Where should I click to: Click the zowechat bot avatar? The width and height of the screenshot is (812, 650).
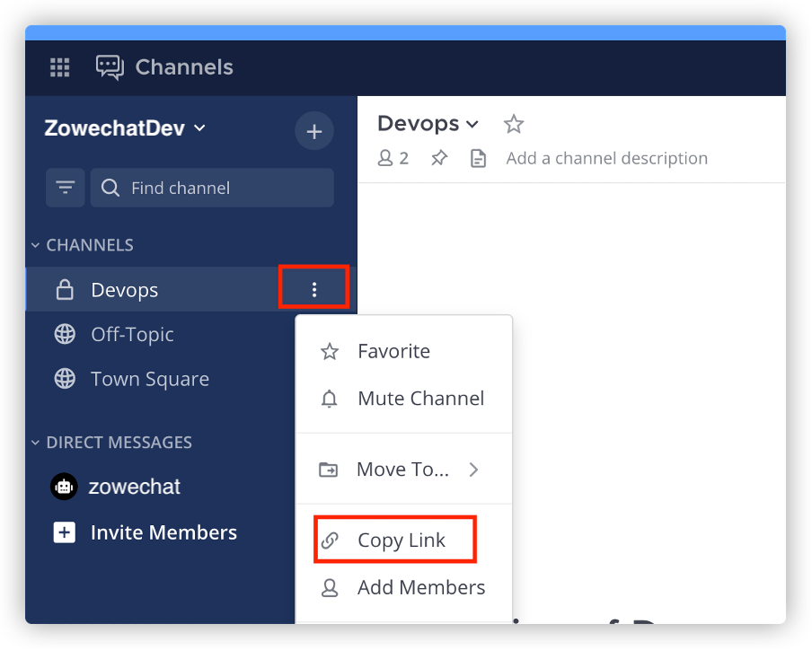tap(64, 487)
